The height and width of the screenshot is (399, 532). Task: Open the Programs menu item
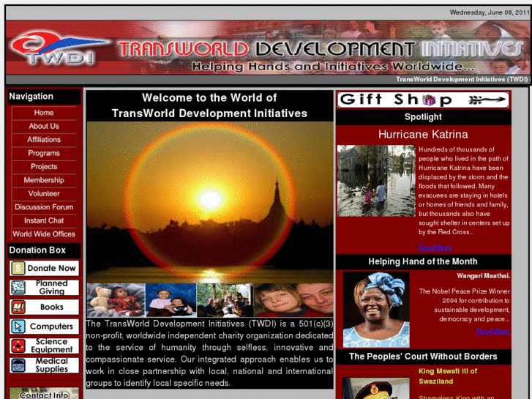click(44, 153)
